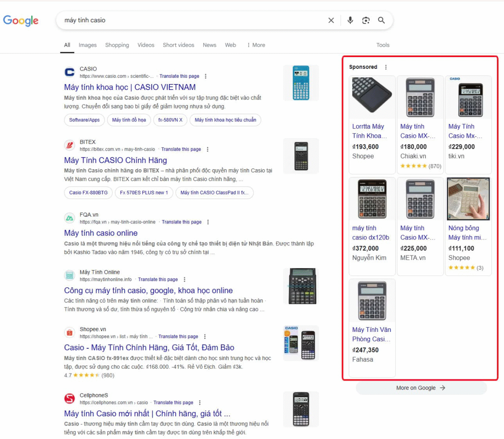This screenshot has width=504, height=439.
Task: Open Lorrtta Máy Tính Khoa sponsored product
Action: [x=372, y=125]
